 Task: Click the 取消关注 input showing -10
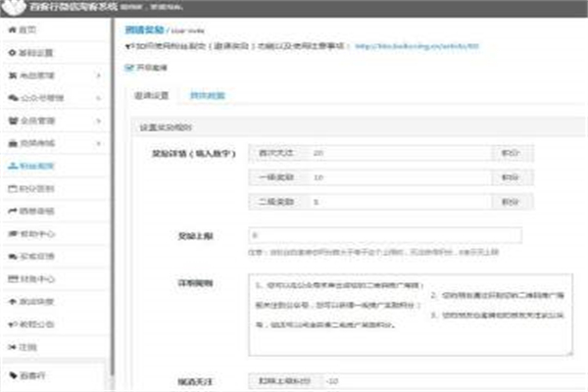click(455, 381)
